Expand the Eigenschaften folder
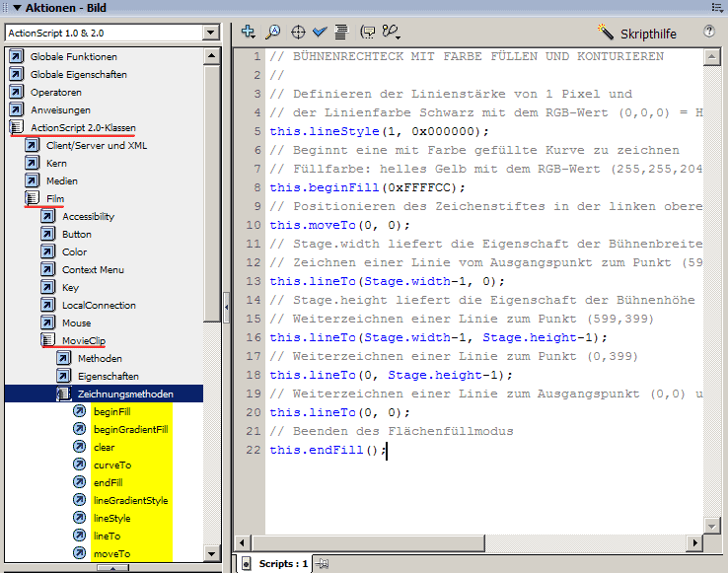Image resolution: width=728 pixels, height=573 pixels. 63,376
